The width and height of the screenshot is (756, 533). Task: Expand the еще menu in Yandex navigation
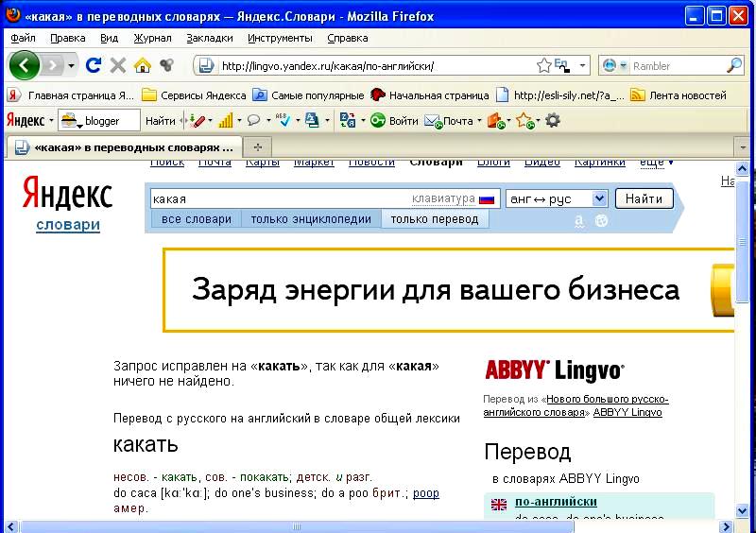click(656, 163)
